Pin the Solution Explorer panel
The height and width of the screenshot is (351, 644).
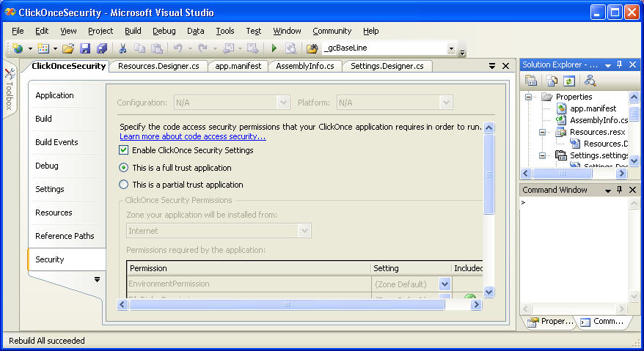tap(619, 65)
